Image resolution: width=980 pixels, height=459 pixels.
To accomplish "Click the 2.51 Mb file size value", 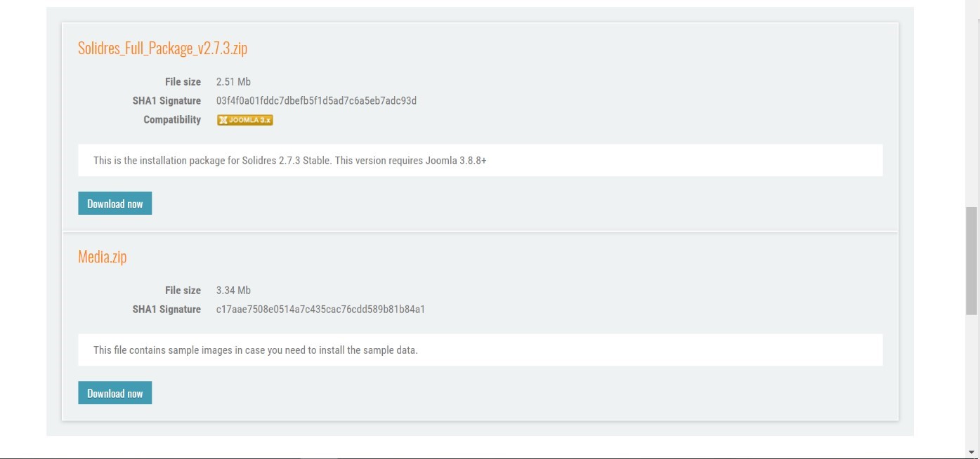I will click(233, 82).
